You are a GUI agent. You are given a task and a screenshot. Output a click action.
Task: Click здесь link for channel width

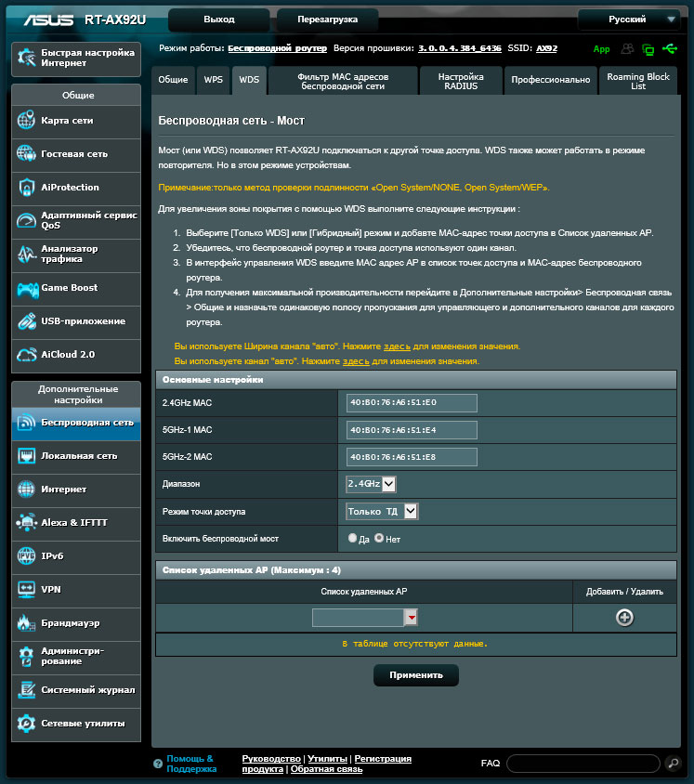coord(397,346)
